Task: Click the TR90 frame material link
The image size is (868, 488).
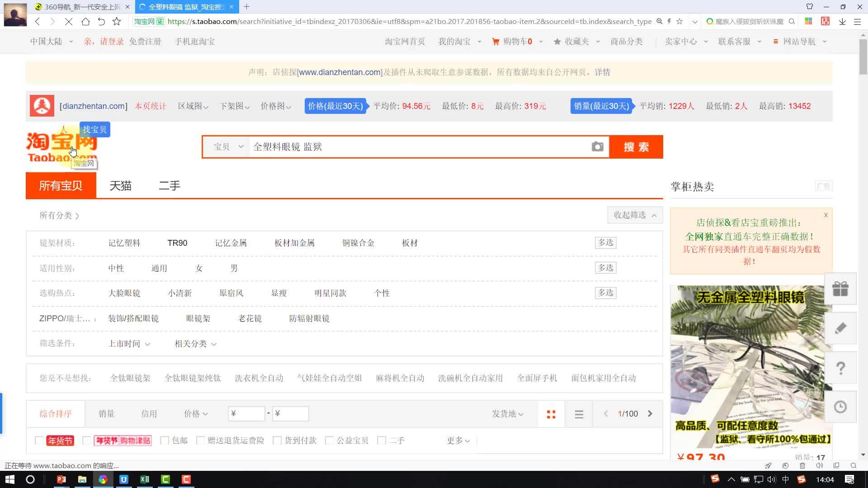Action: (177, 243)
